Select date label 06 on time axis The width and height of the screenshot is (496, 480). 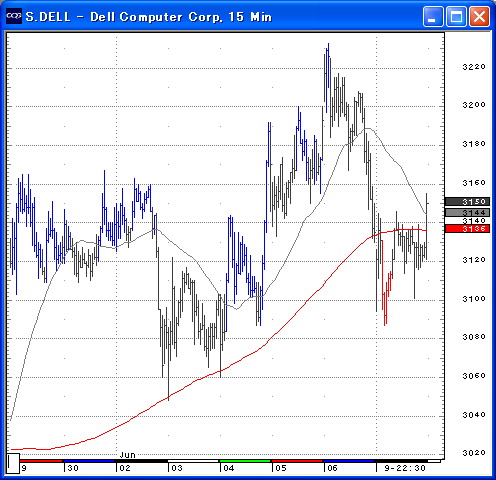click(332, 468)
